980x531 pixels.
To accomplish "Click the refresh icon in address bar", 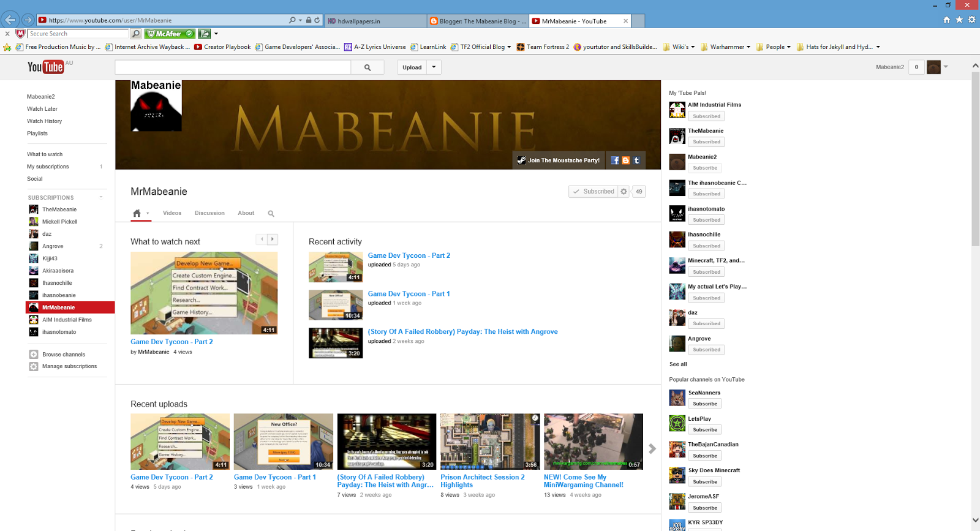I will 317,20.
